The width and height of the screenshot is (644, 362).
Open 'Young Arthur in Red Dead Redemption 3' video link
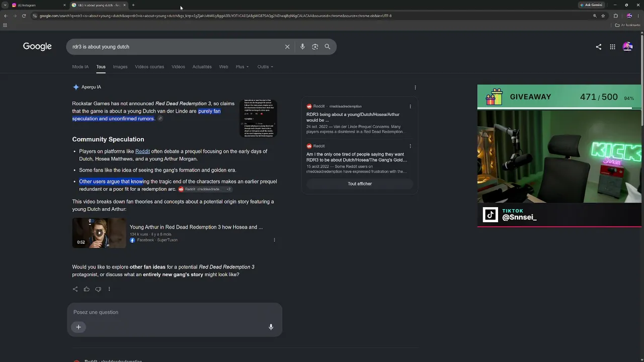point(196,227)
